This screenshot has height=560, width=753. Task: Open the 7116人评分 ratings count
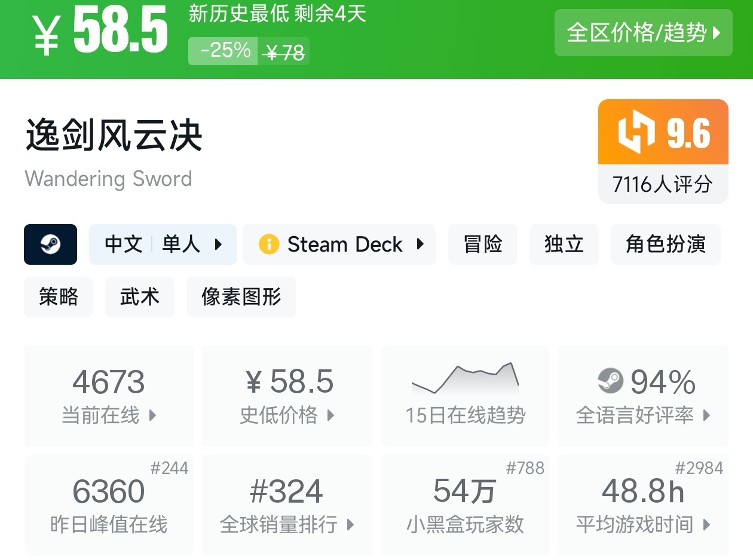(662, 184)
